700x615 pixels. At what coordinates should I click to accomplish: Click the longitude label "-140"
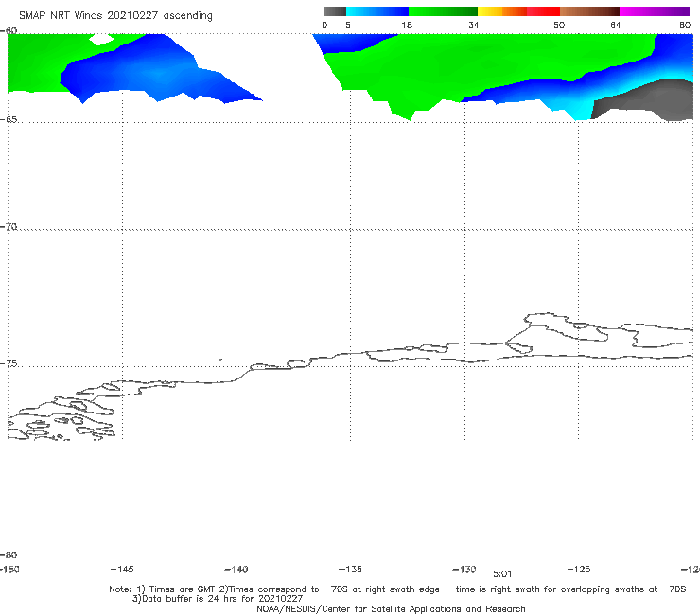(x=236, y=569)
